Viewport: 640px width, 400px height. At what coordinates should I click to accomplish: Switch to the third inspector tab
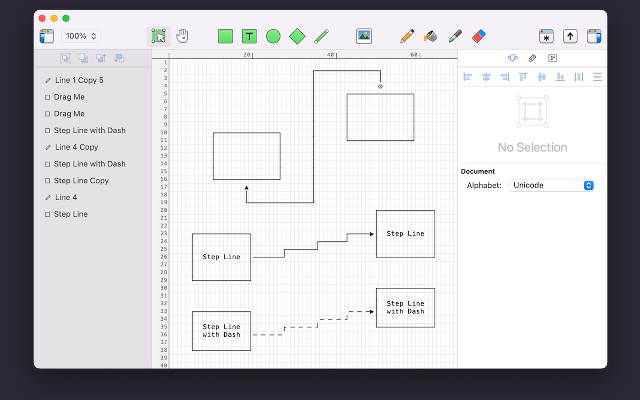point(552,58)
